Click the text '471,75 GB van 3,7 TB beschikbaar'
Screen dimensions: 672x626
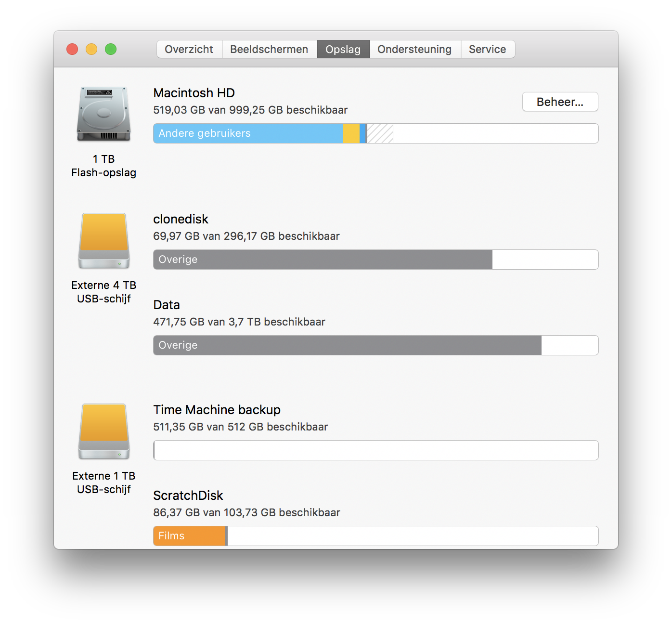tap(239, 322)
